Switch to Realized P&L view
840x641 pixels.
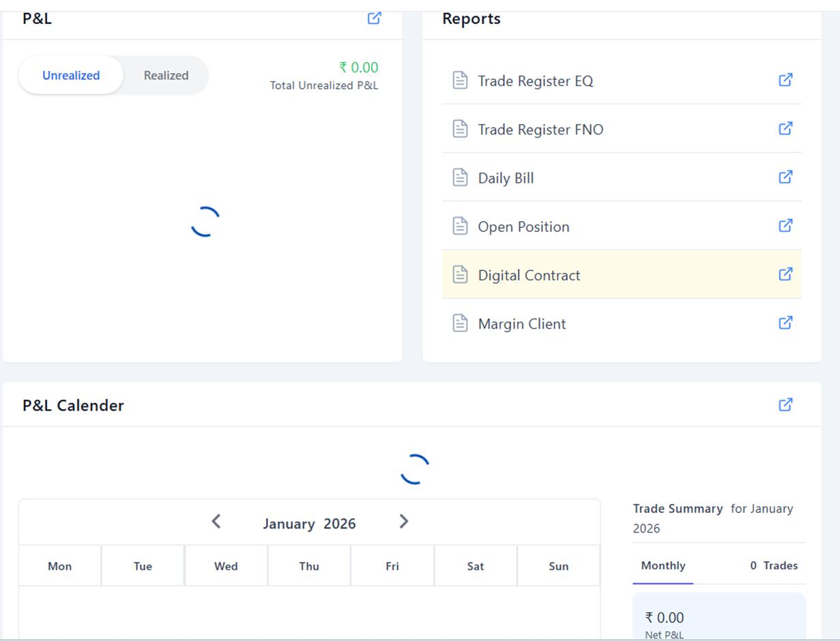point(166,76)
